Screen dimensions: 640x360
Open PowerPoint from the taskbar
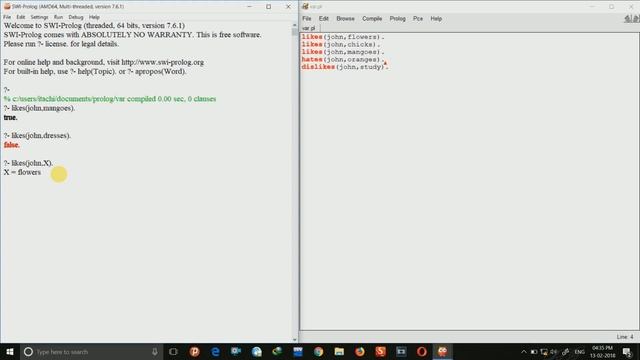tap(194, 351)
